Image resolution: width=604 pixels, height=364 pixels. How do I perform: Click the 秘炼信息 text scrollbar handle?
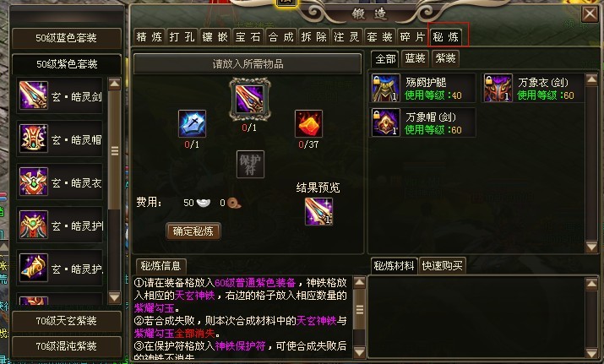(x=359, y=309)
